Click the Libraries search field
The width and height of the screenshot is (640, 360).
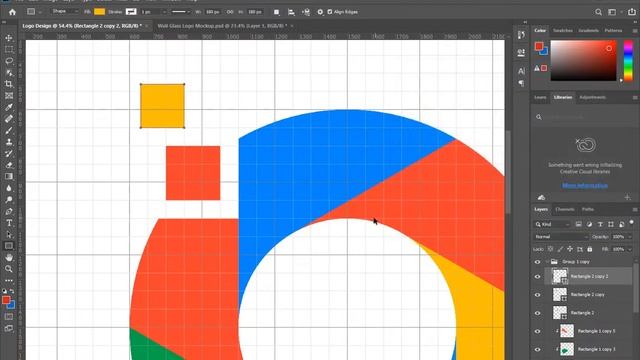click(x=584, y=117)
